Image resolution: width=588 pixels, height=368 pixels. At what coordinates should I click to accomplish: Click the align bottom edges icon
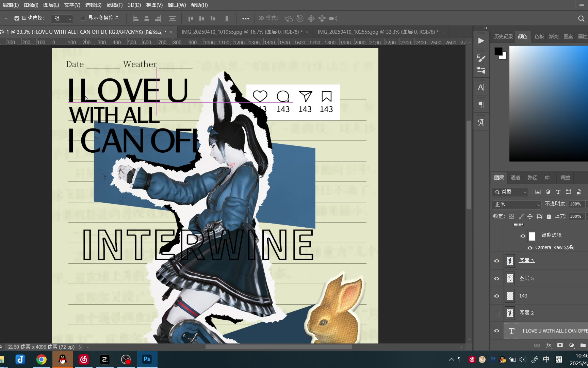click(213, 18)
